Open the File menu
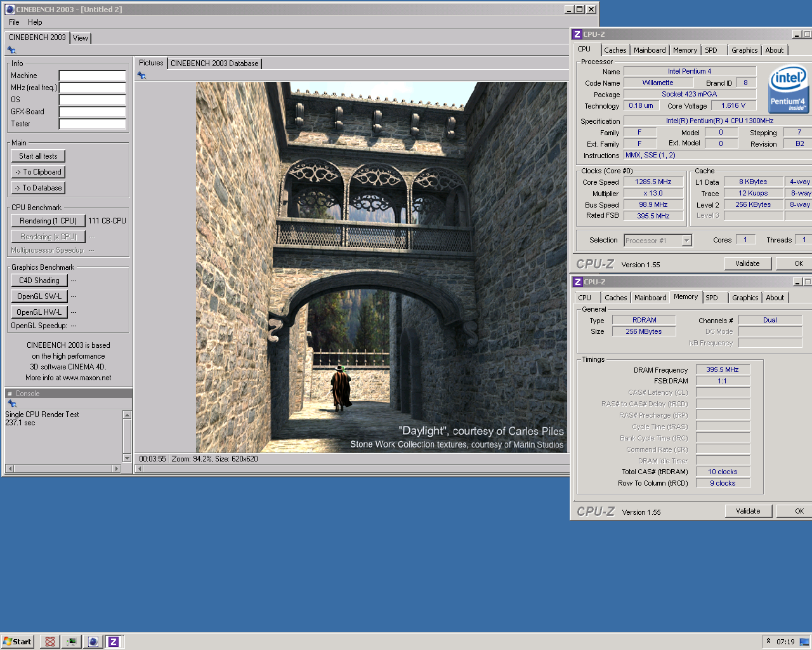The height and width of the screenshot is (650, 812). click(14, 22)
